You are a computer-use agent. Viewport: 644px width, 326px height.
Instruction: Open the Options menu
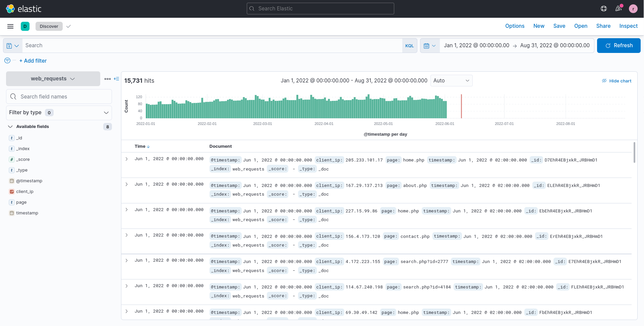(x=515, y=26)
